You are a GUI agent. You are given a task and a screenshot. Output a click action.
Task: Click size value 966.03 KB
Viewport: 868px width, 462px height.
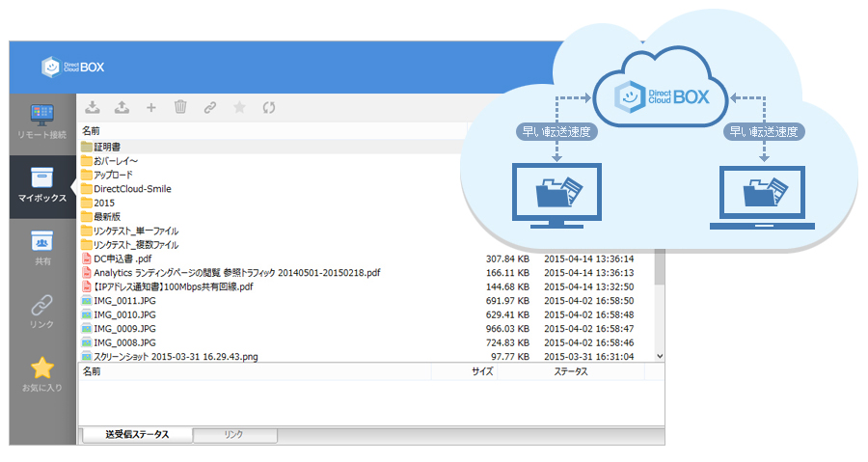point(507,329)
